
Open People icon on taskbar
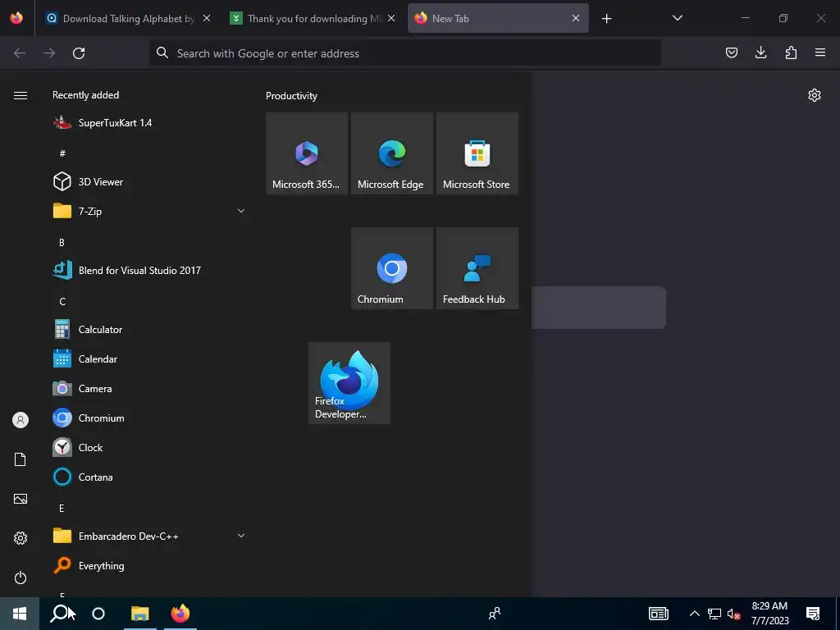click(x=495, y=614)
